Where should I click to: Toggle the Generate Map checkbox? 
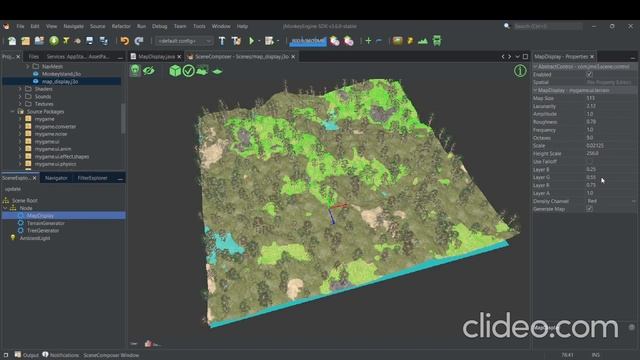pos(589,209)
